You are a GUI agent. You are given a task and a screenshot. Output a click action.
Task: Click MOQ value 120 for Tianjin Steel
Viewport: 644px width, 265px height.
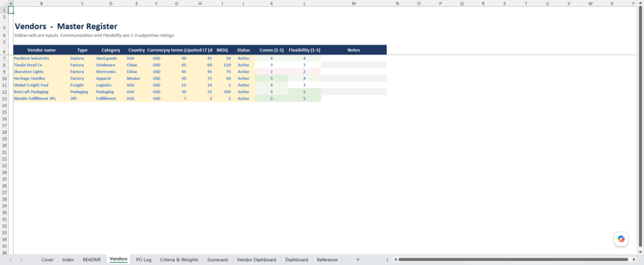click(222, 65)
